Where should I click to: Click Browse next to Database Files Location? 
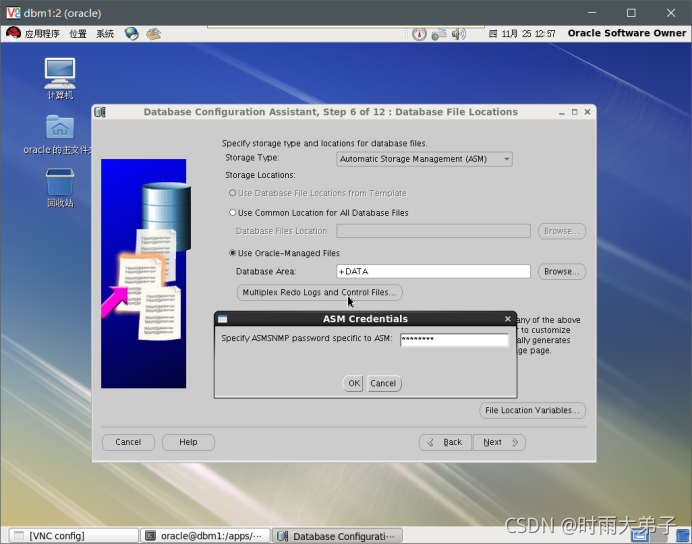(x=561, y=231)
